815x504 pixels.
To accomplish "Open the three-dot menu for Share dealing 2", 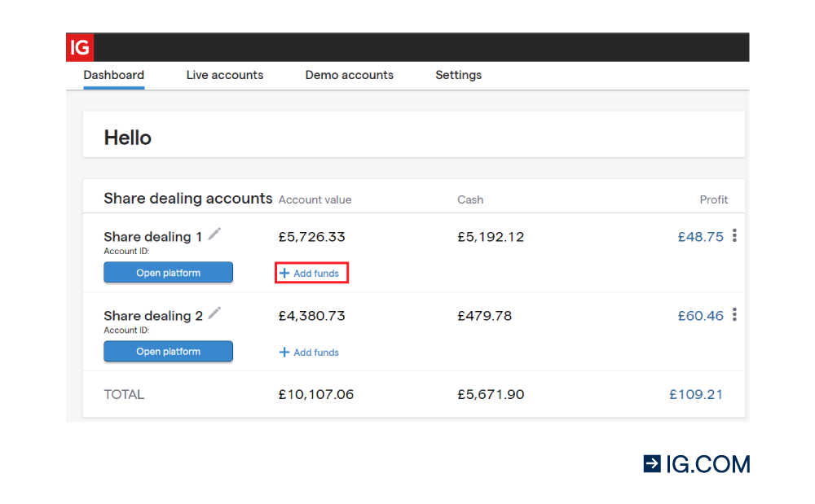I will pos(734,314).
